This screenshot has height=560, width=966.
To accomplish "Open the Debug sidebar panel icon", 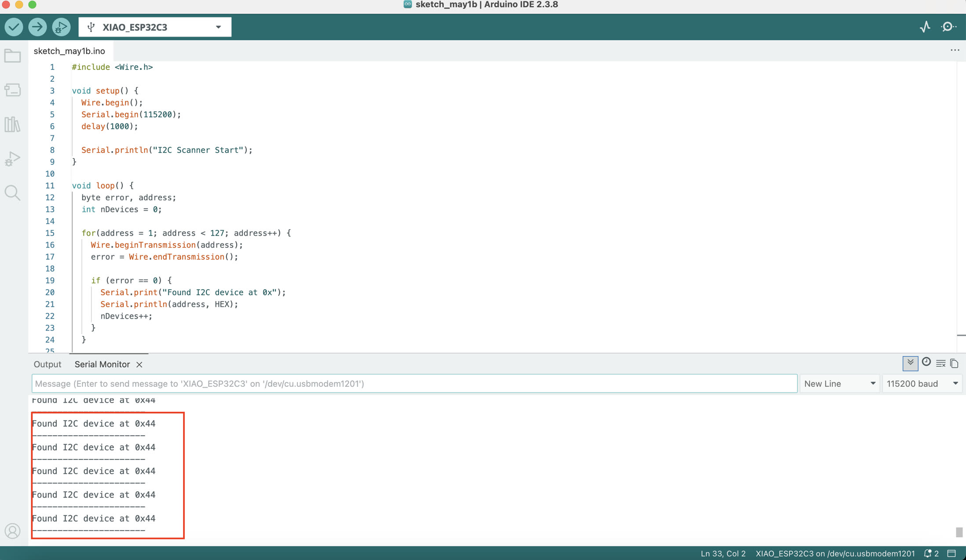I will [x=12, y=159].
